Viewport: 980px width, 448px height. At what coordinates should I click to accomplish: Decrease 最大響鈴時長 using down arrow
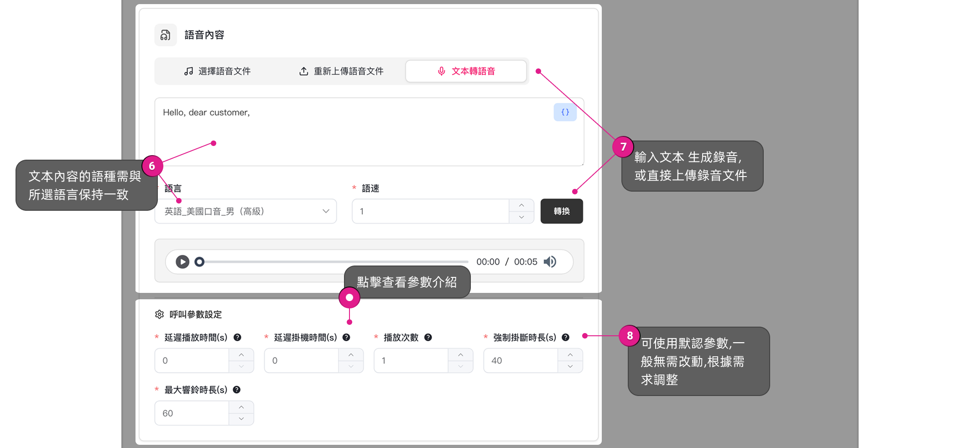click(x=241, y=419)
